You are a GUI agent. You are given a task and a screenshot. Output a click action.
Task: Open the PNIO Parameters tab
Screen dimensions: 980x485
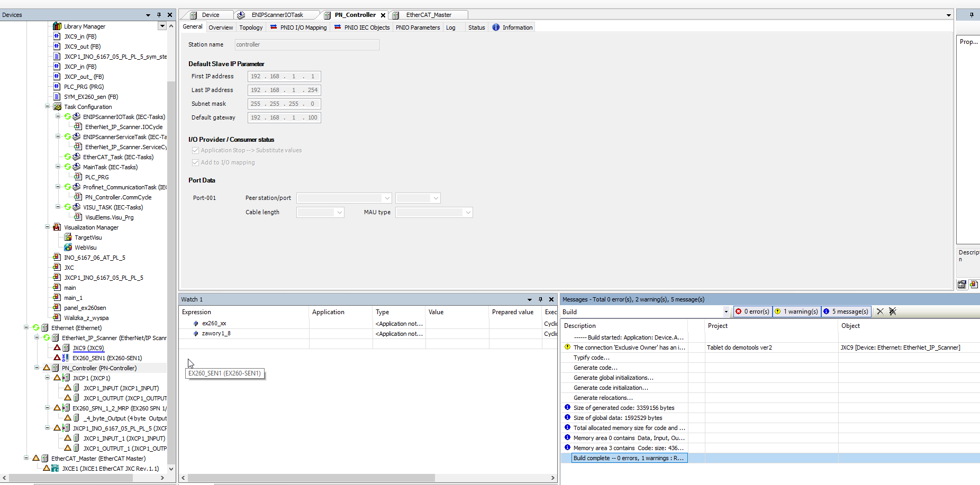pyautogui.click(x=418, y=28)
